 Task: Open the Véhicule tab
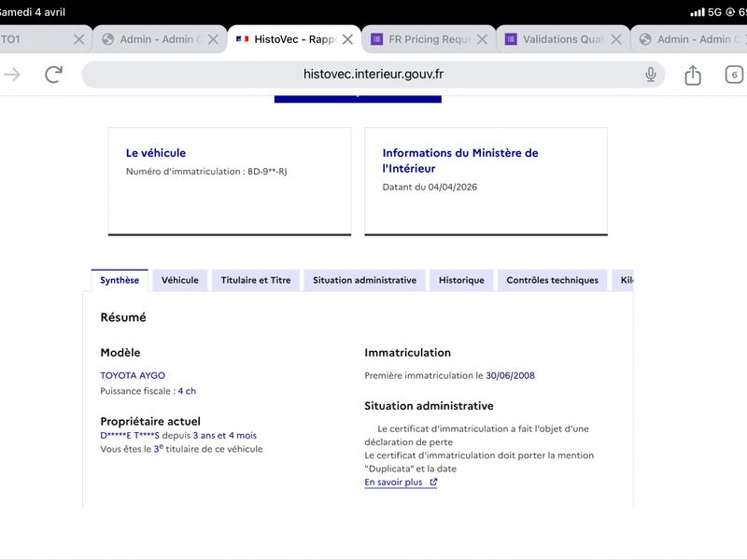pos(179,280)
